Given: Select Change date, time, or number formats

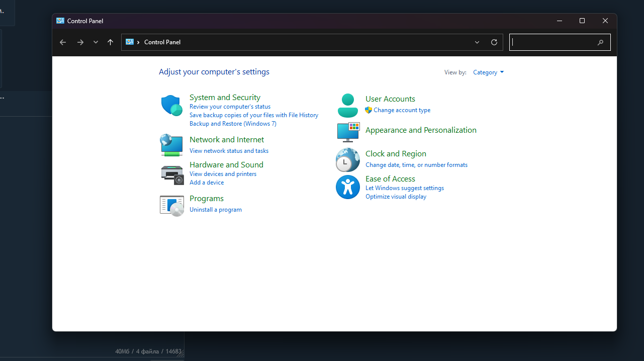Looking at the screenshot, I should pos(416,165).
